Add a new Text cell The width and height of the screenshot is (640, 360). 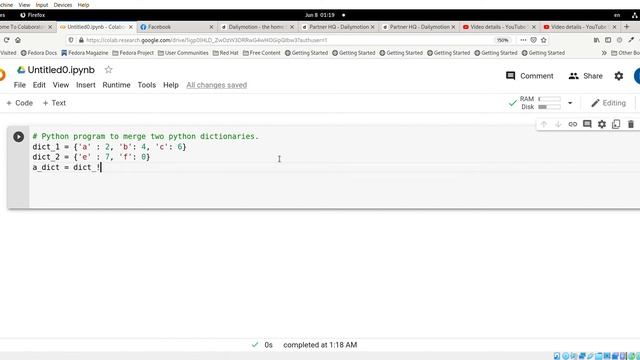[x=54, y=103]
